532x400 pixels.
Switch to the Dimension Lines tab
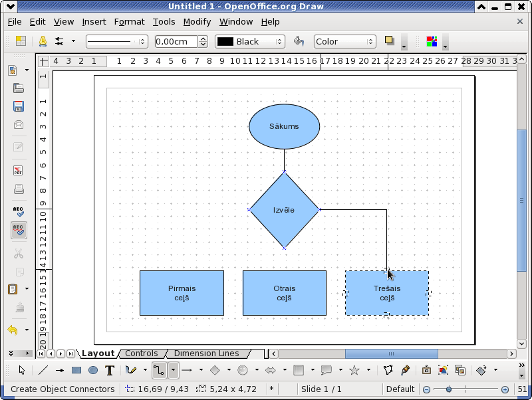[207, 353]
